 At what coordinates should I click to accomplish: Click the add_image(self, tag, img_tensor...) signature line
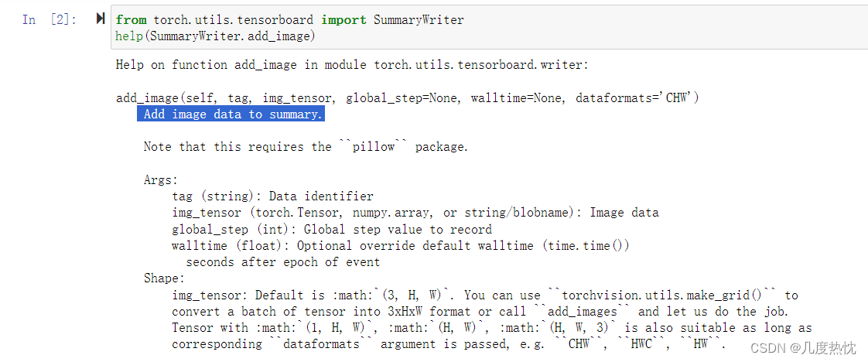click(408, 98)
